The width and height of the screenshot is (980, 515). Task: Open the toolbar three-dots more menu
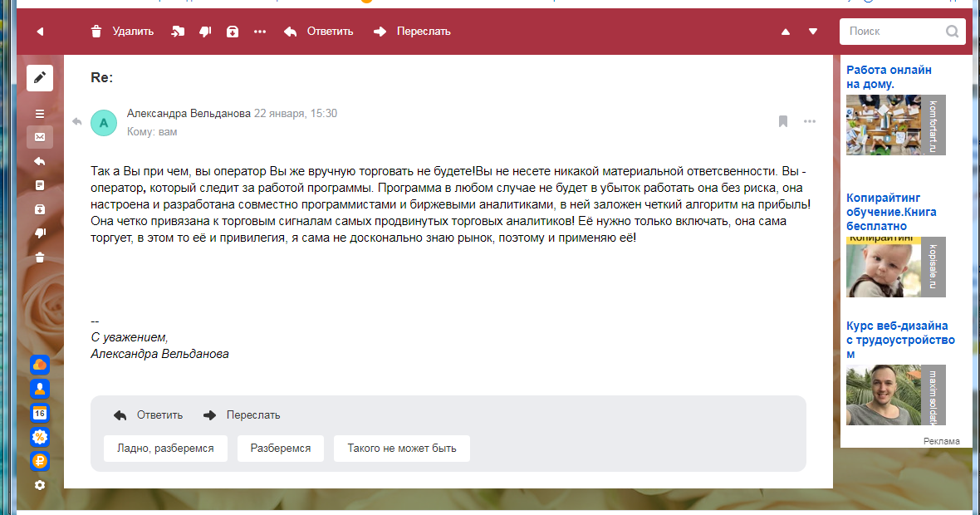[260, 32]
